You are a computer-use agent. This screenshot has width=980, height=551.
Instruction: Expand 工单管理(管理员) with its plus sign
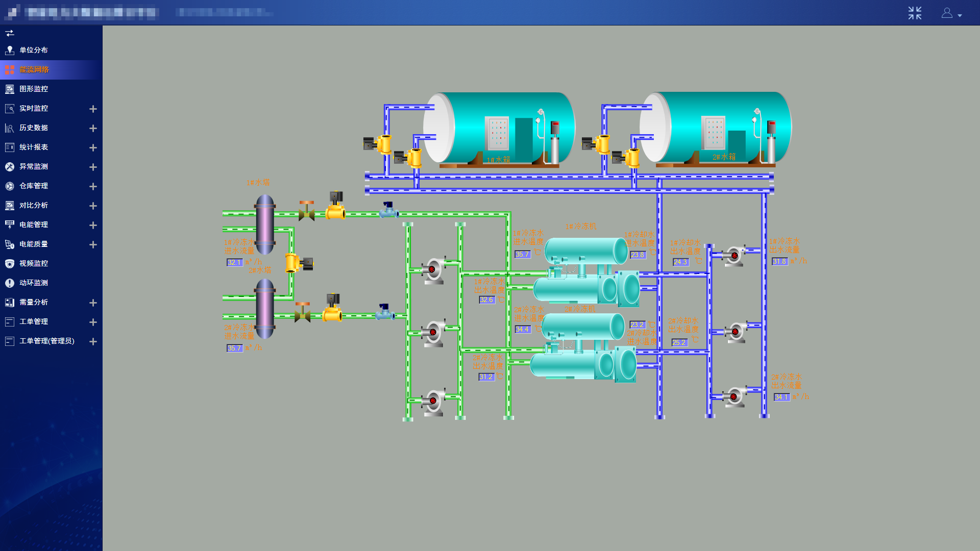tap(93, 341)
